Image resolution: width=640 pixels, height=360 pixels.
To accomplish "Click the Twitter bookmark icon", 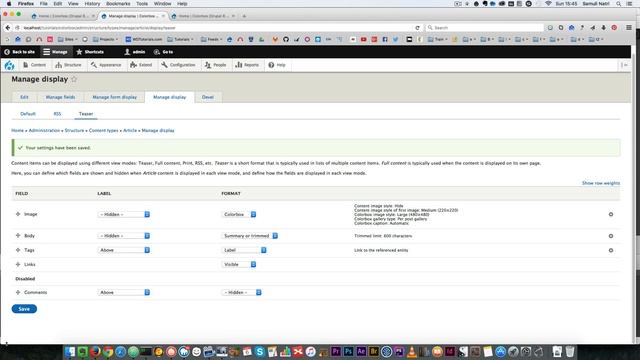I will point(396,40).
